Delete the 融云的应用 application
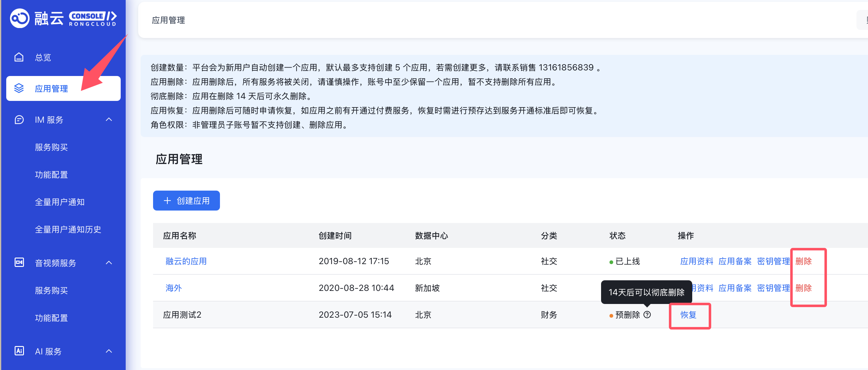Screen dimensions: 868x370 (803, 261)
